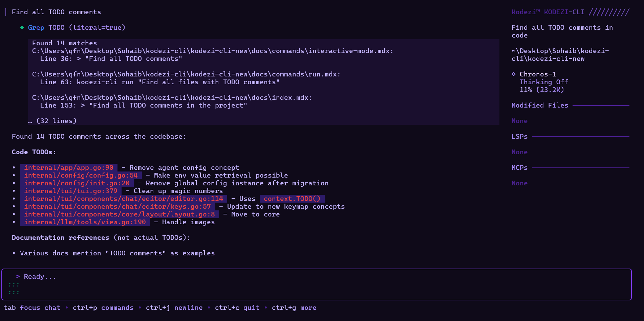The width and height of the screenshot is (644, 321).
Task: Select the Chronos-1 model diamond icon
Action: (513, 74)
